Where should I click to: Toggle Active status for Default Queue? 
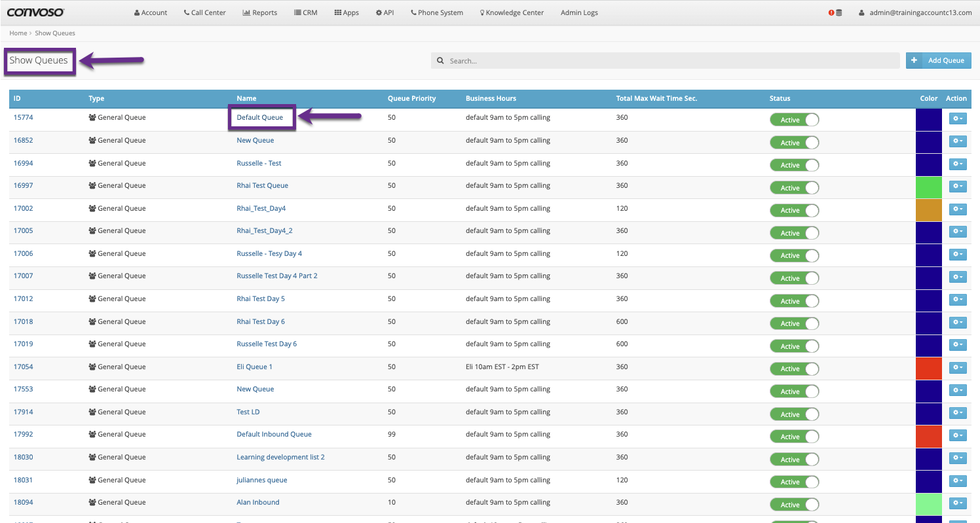pos(794,120)
